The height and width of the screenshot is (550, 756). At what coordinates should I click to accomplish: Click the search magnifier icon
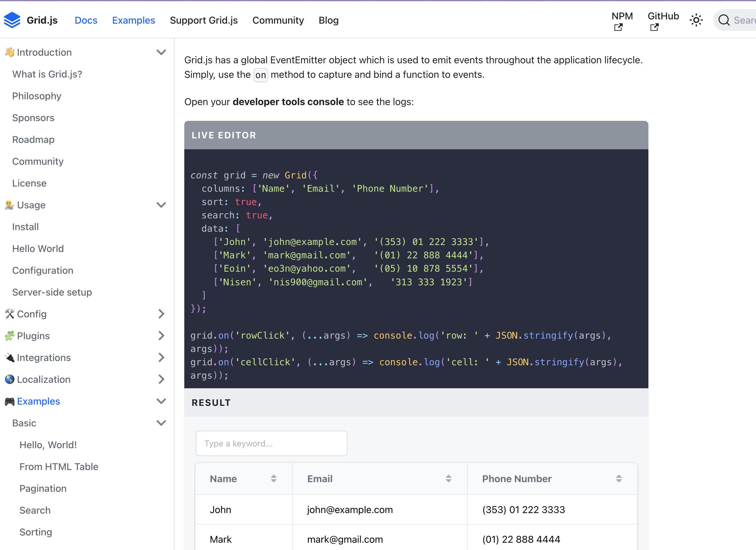724,20
